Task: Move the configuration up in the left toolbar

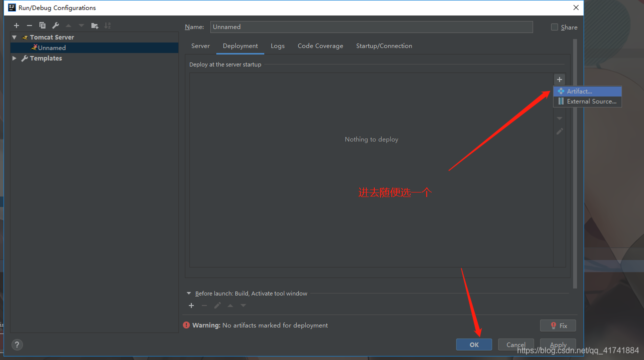Action: tap(68, 25)
